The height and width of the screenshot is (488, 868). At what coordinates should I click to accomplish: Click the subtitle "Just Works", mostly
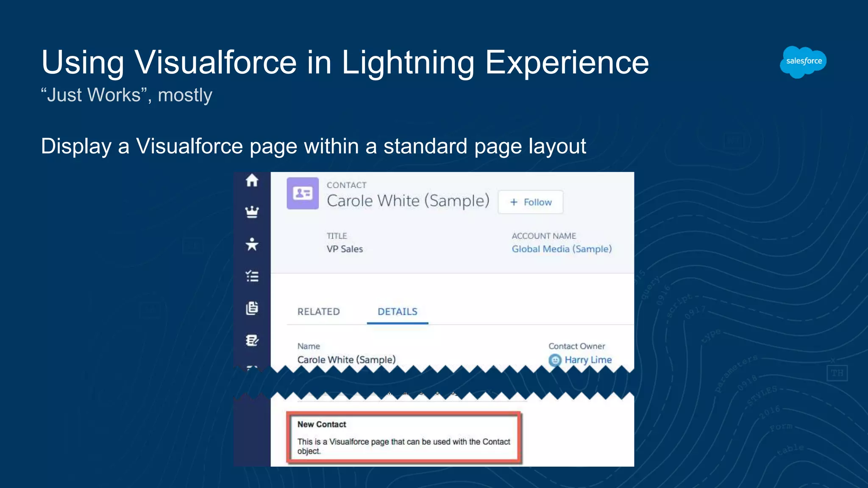point(126,95)
